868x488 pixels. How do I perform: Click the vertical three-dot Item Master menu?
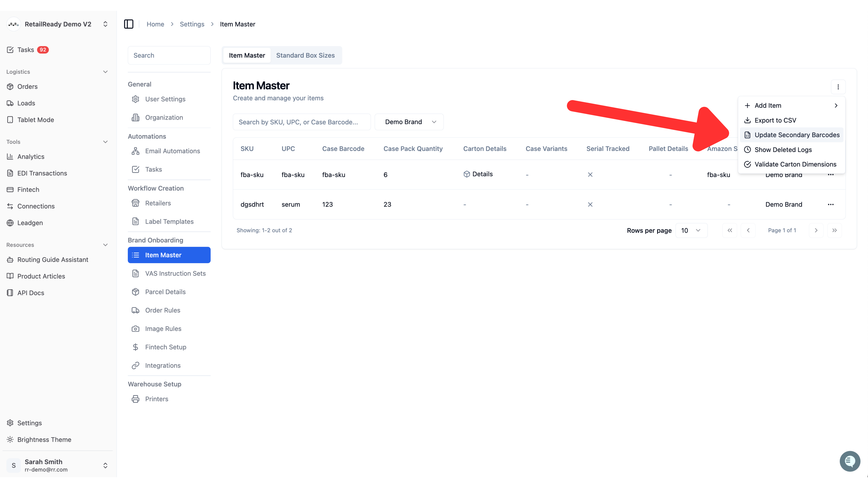(838, 87)
